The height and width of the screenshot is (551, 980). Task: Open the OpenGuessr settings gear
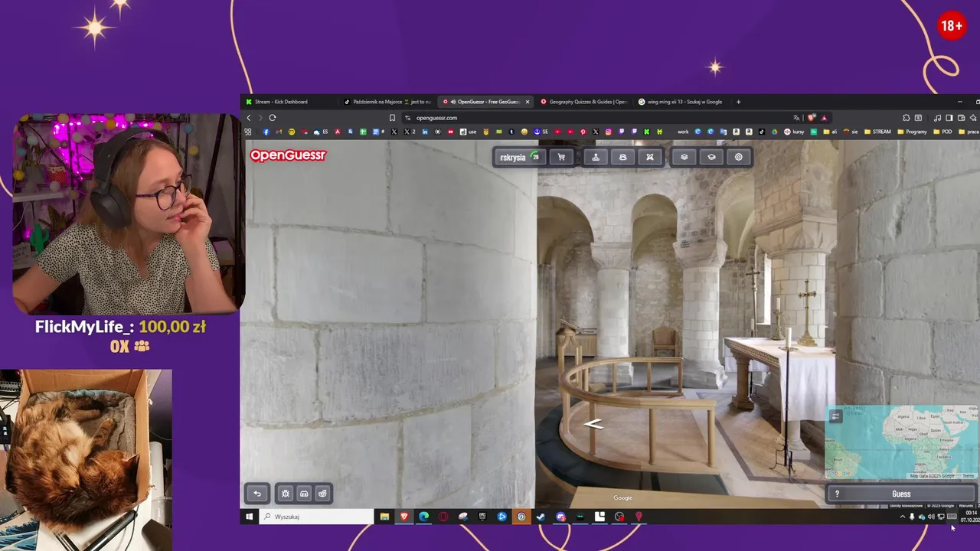(x=739, y=157)
